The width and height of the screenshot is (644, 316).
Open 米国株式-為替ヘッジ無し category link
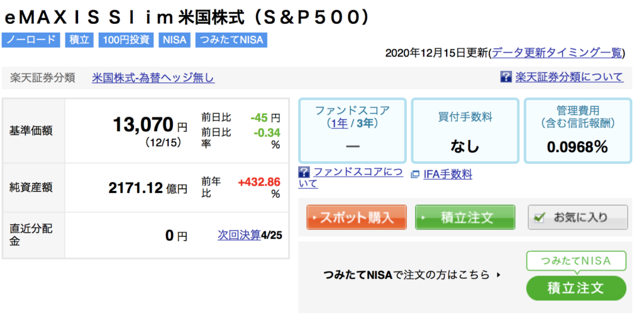[x=153, y=77]
